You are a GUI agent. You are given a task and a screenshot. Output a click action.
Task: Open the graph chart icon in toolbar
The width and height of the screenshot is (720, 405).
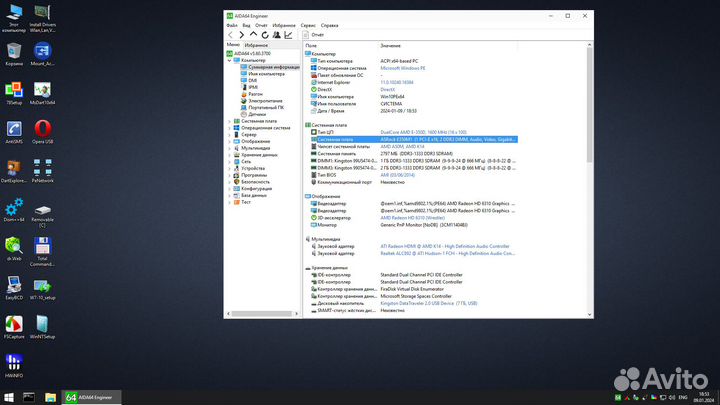point(288,35)
